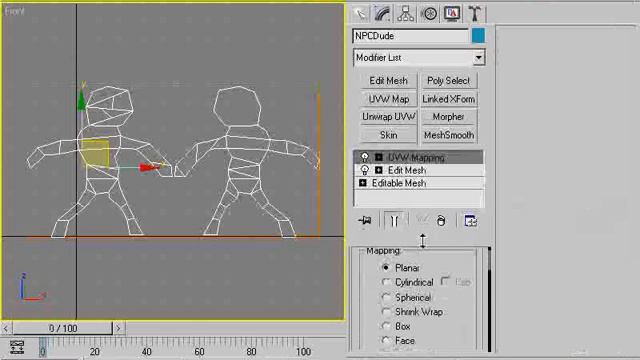The width and height of the screenshot is (640, 360).
Task: Open the Motion panel tab
Action: [429, 13]
